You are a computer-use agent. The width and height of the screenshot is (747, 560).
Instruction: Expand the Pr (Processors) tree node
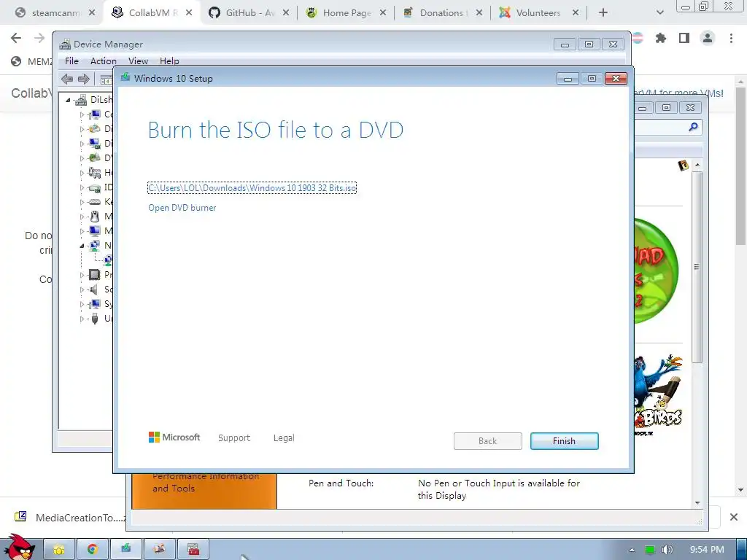pyautogui.click(x=82, y=275)
